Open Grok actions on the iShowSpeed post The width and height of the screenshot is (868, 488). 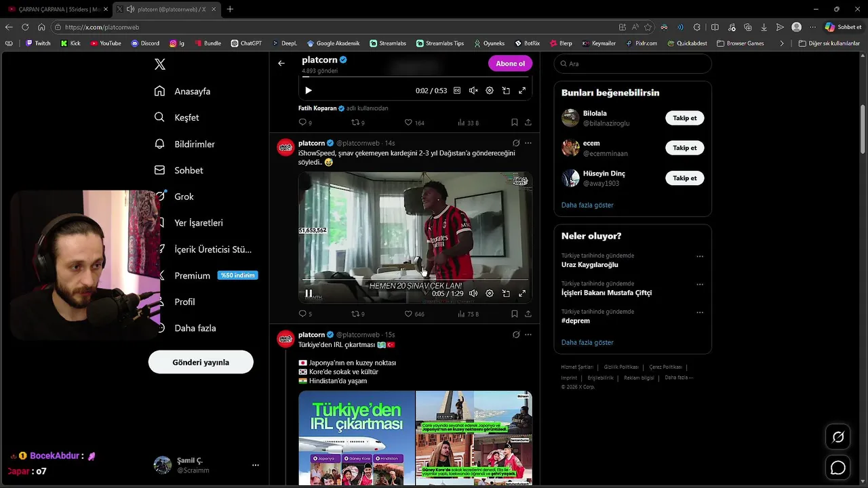point(516,143)
